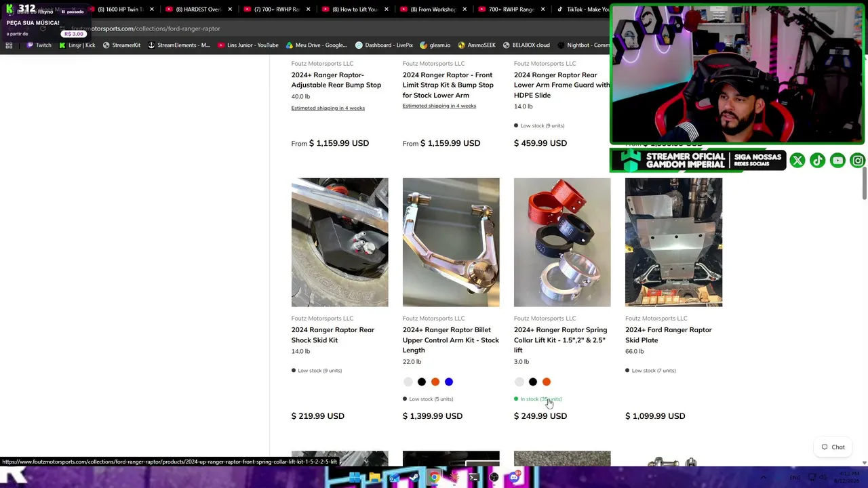View the Spring Collar Lift Kit product image

point(562,243)
